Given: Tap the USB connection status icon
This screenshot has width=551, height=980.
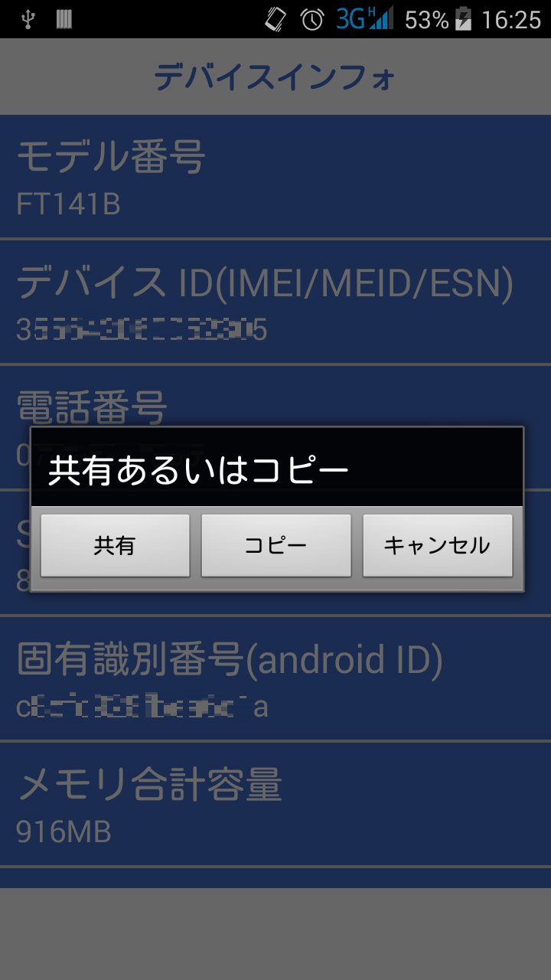Looking at the screenshot, I should click(29, 19).
